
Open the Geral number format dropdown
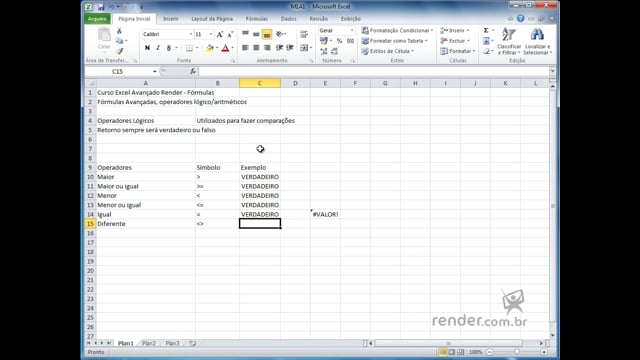tap(352, 31)
